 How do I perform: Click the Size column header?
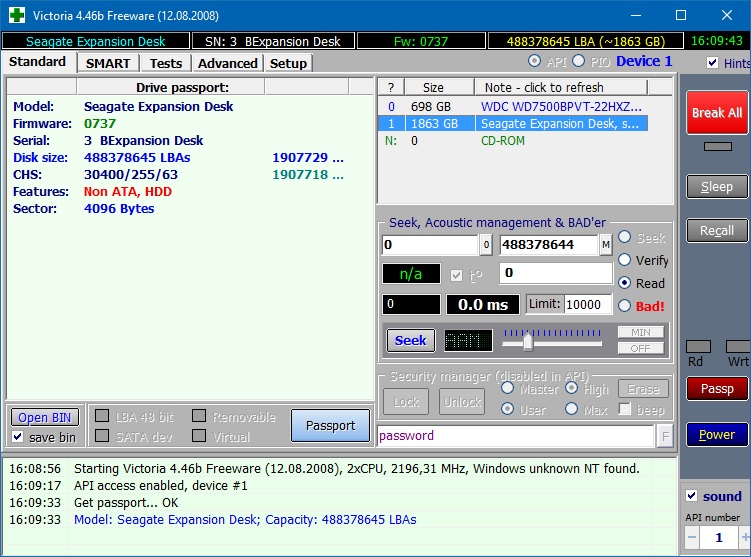440,88
